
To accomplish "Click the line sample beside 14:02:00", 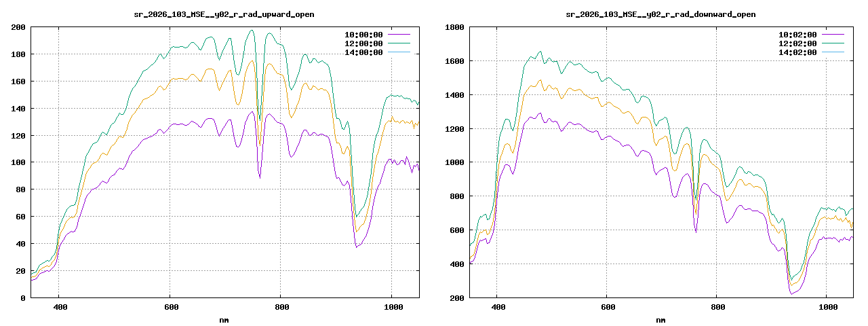I will pyautogui.click(x=833, y=52).
